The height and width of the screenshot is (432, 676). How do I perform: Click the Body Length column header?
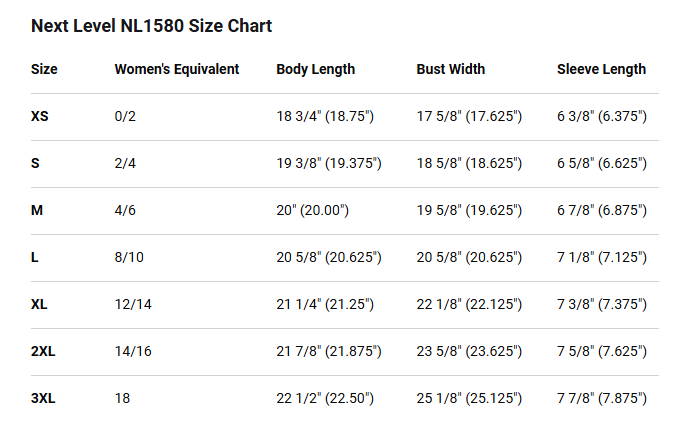coord(316,69)
